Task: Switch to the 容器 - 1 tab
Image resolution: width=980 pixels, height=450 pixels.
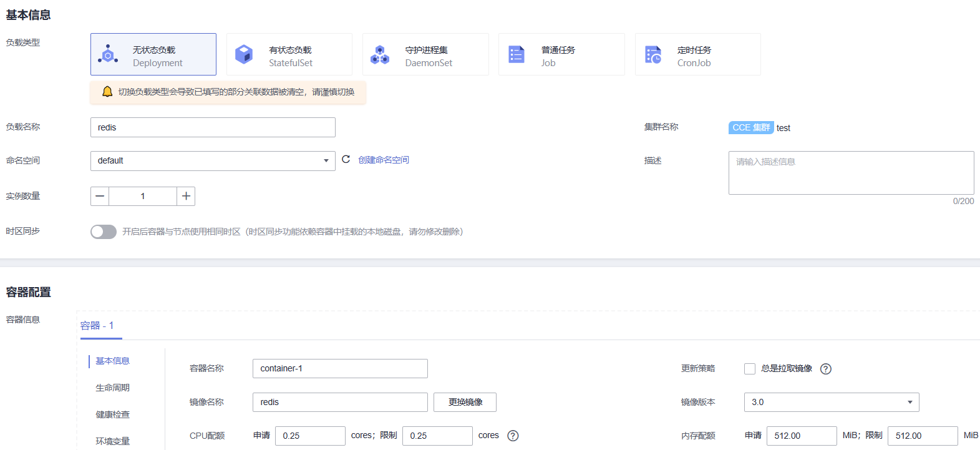Action: click(97, 326)
